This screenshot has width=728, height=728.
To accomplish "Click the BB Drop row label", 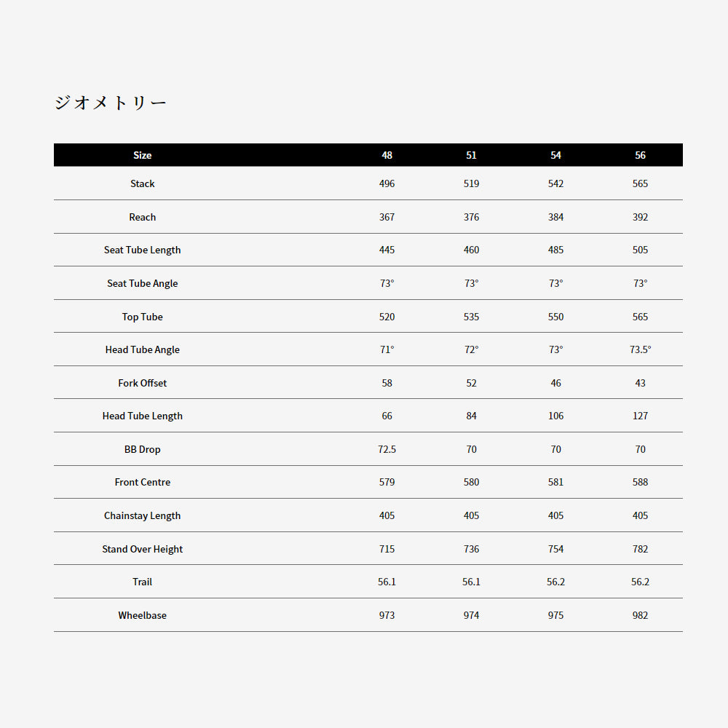I will point(142,449).
